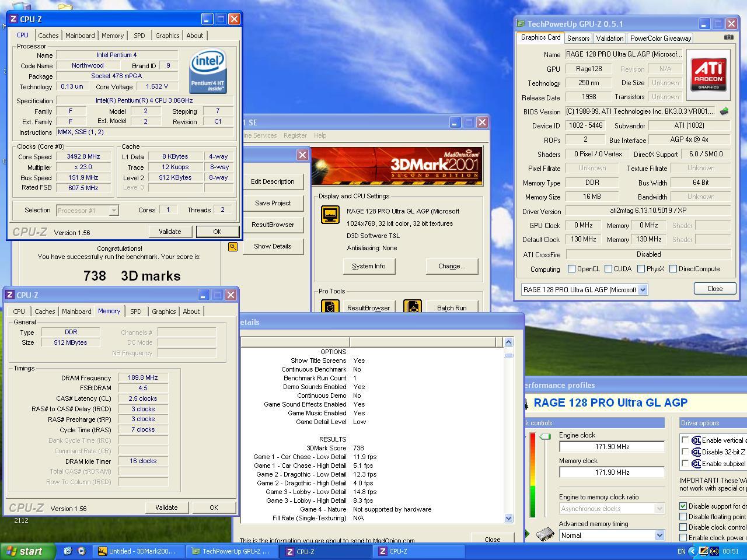The width and height of the screenshot is (747, 560).
Task: Click the memory chip icon near Advanced memory timing
Action: [545, 534]
